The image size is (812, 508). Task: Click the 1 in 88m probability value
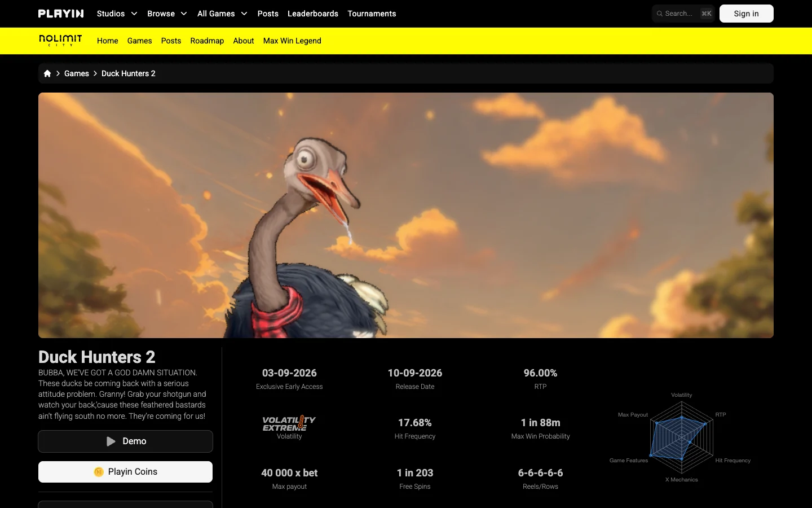(541, 423)
